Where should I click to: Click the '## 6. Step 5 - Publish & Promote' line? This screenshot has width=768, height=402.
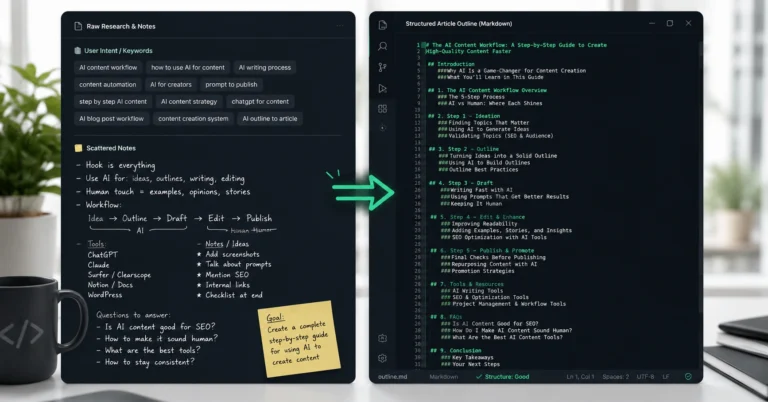(482, 250)
